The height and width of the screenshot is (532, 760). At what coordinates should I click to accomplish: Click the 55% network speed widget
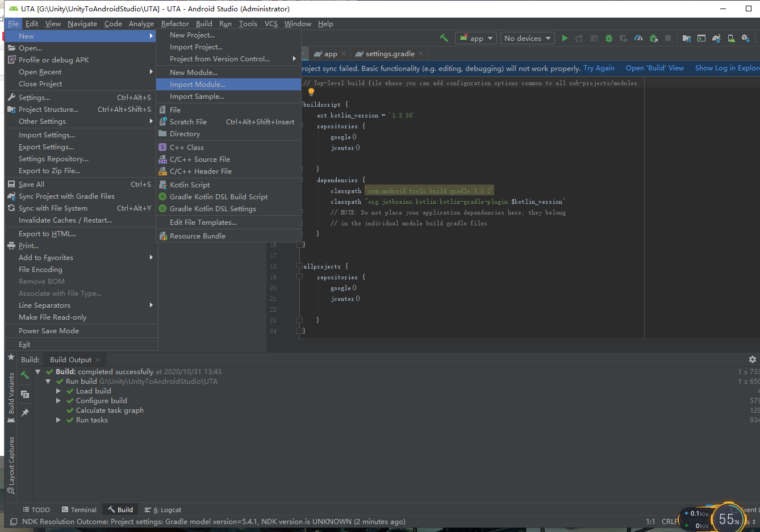pos(728,518)
